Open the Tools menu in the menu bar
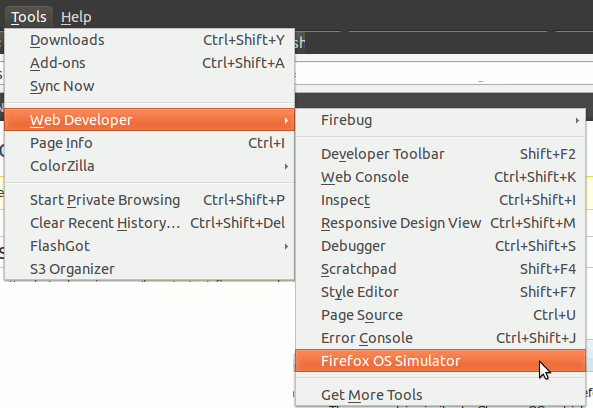 coord(29,17)
